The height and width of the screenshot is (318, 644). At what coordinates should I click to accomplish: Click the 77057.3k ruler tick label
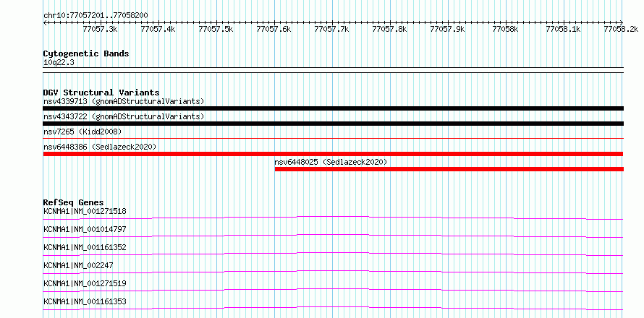(x=100, y=29)
